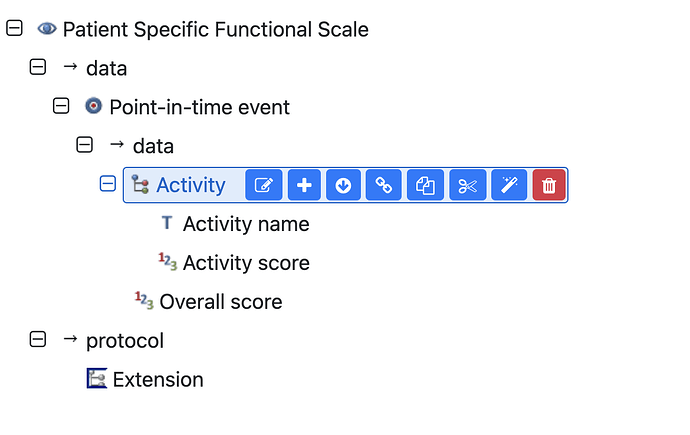
Task: Click the eye icon beside Patient Specific Functional Scale
Action: click(47, 29)
